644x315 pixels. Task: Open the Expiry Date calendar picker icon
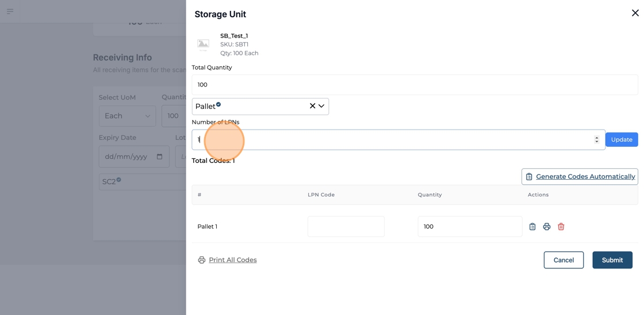(x=160, y=157)
